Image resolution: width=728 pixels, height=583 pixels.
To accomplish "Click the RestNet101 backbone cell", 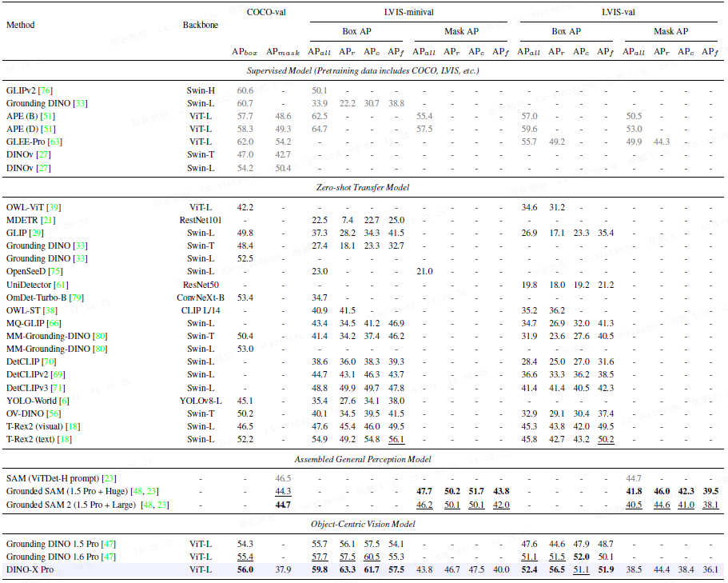I will pos(201,220).
